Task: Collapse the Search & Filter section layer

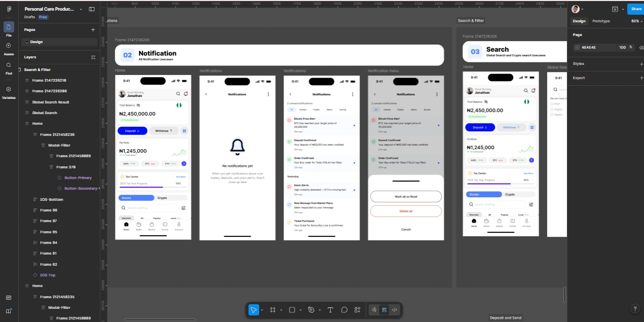Action: coord(20,69)
